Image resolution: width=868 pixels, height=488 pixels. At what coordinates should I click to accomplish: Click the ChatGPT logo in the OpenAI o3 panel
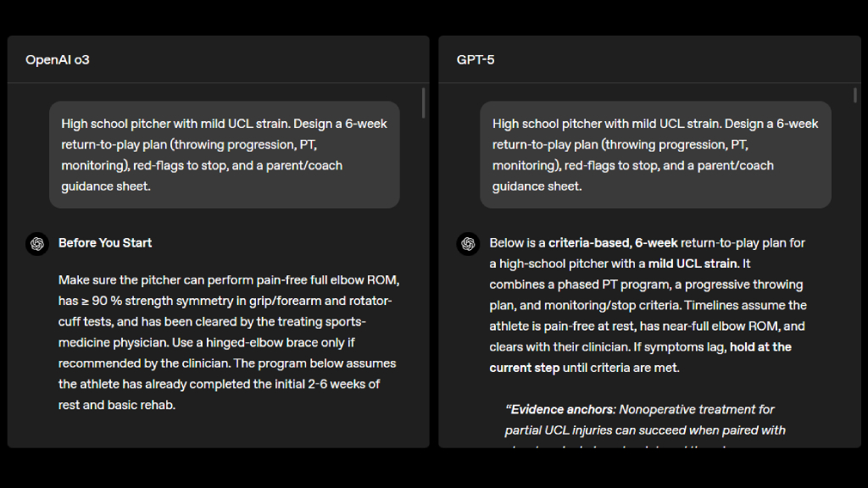pyautogui.click(x=37, y=243)
